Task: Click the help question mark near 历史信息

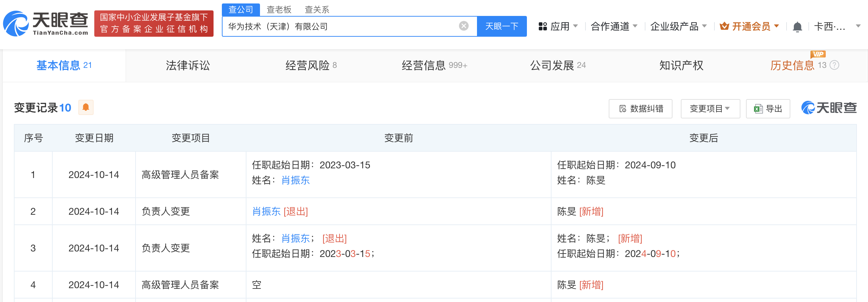Action: tap(835, 65)
